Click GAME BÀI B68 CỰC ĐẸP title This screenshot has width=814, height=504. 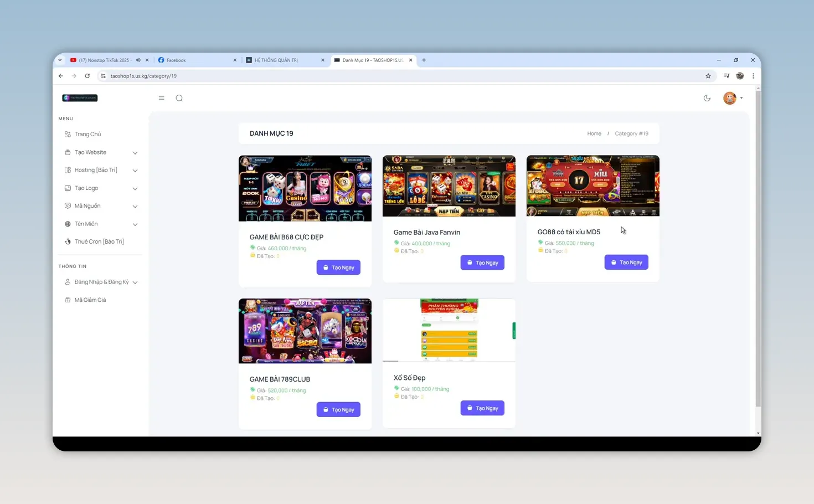(286, 237)
